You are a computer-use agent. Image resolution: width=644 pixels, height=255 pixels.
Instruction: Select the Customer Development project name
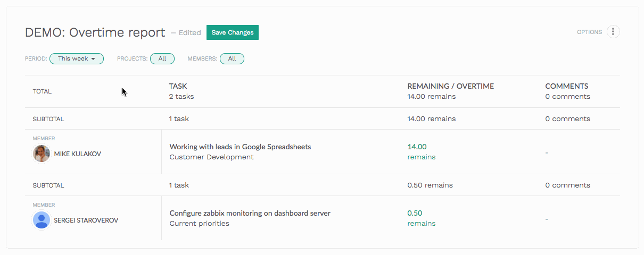click(211, 157)
